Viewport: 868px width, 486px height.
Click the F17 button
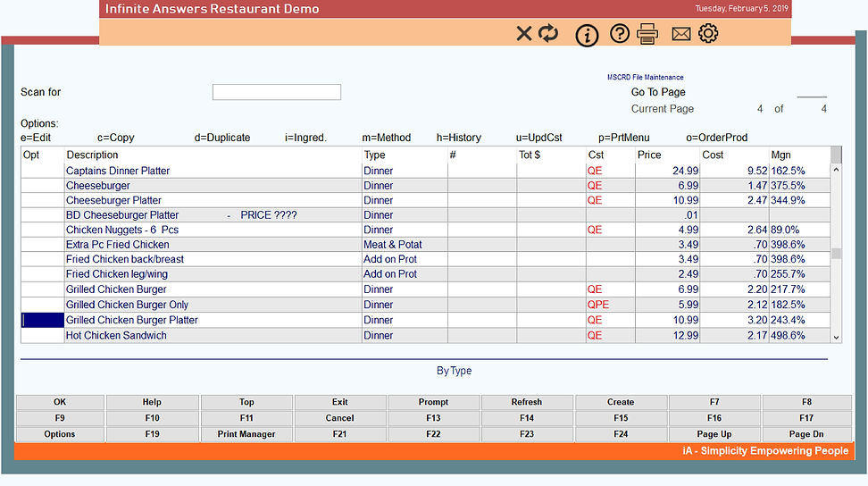(806, 418)
